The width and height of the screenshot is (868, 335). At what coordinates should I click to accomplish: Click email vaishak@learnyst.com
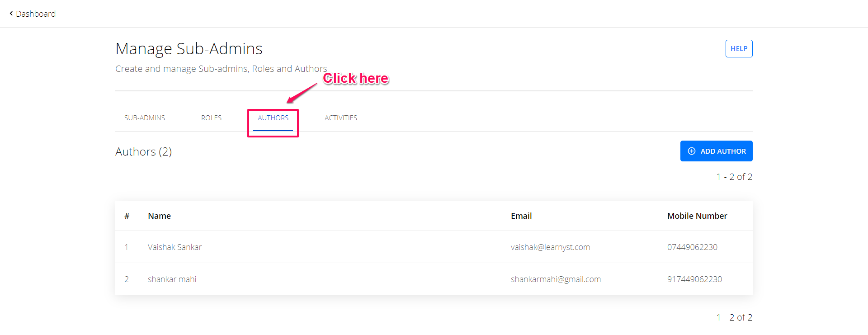click(x=550, y=247)
